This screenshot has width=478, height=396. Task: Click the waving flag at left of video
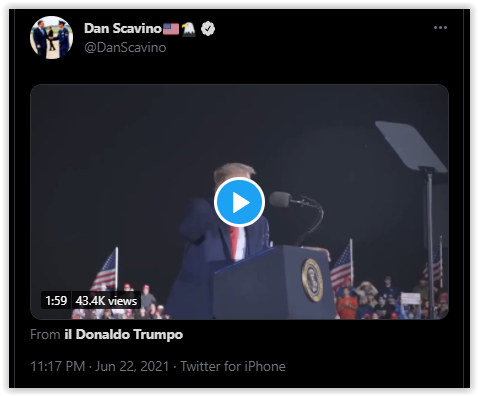point(106,270)
